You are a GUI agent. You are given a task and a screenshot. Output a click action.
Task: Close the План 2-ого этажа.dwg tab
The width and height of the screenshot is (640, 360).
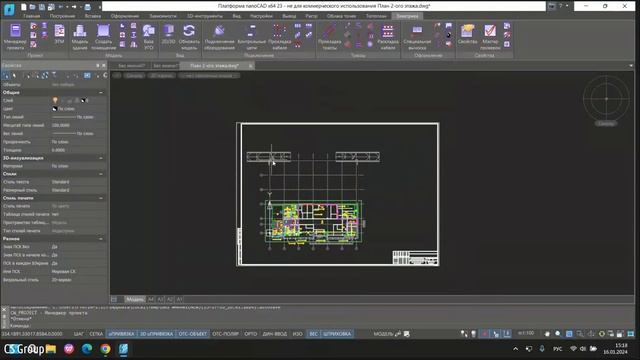(x=251, y=66)
